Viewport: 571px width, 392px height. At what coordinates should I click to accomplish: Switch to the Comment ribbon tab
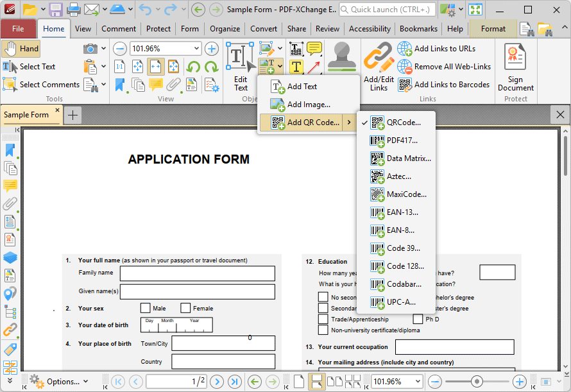point(119,29)
